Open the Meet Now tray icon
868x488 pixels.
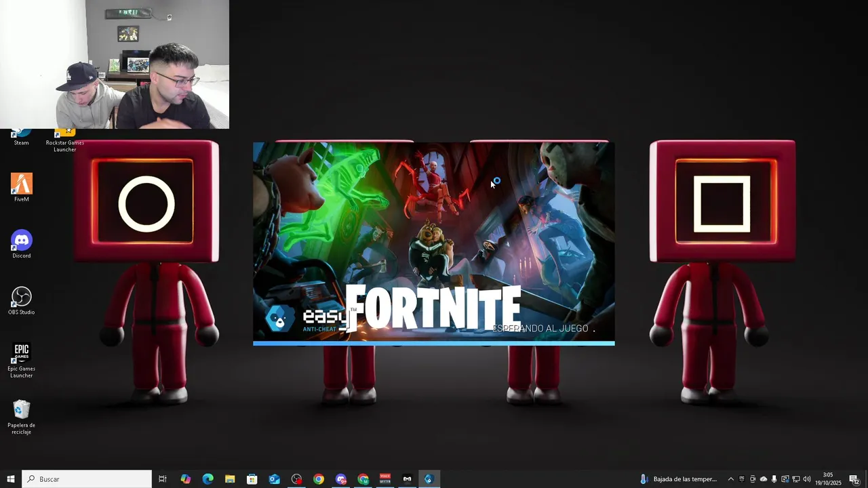753,479
